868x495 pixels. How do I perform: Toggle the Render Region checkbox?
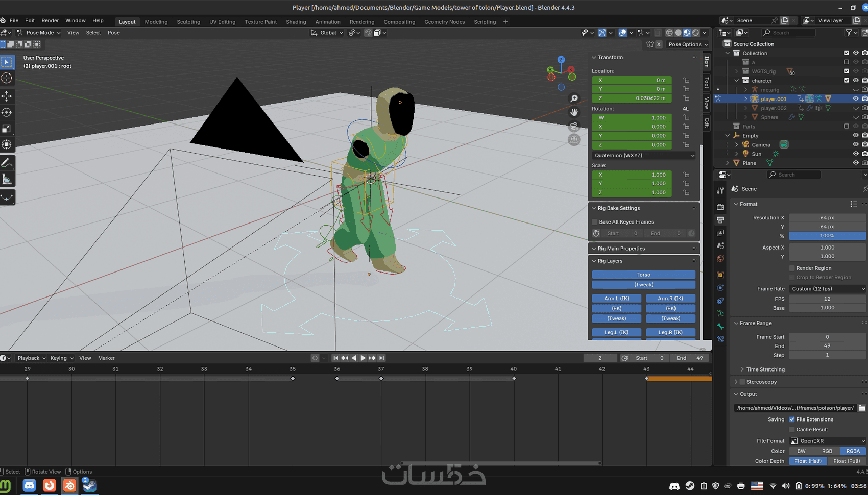point(792,268)
